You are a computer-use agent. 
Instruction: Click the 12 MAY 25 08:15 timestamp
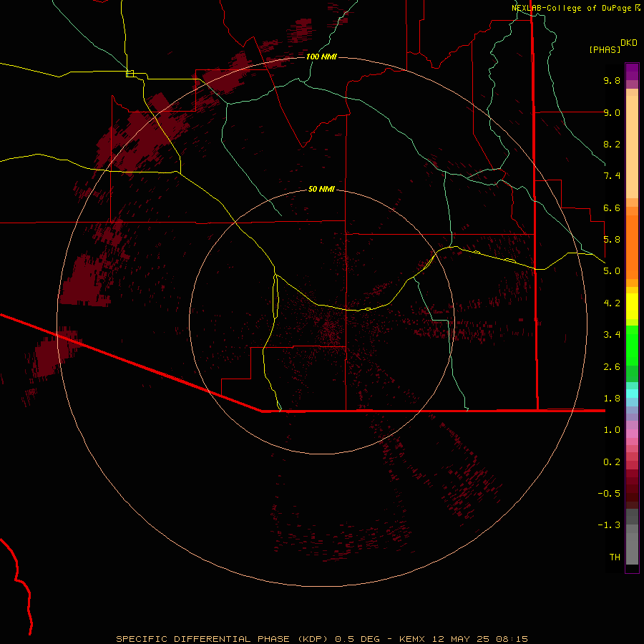(x=479, y=639)
